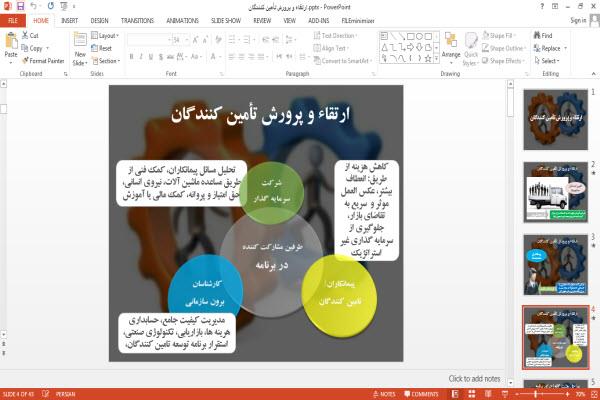Cut the selection with scissors icon
600x400 pixels.
point(30,36)
